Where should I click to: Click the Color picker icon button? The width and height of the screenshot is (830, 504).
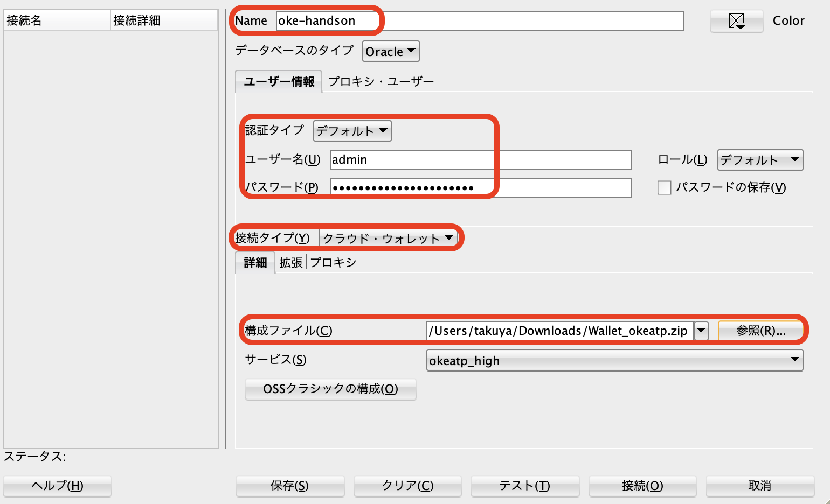pos(736,21)
